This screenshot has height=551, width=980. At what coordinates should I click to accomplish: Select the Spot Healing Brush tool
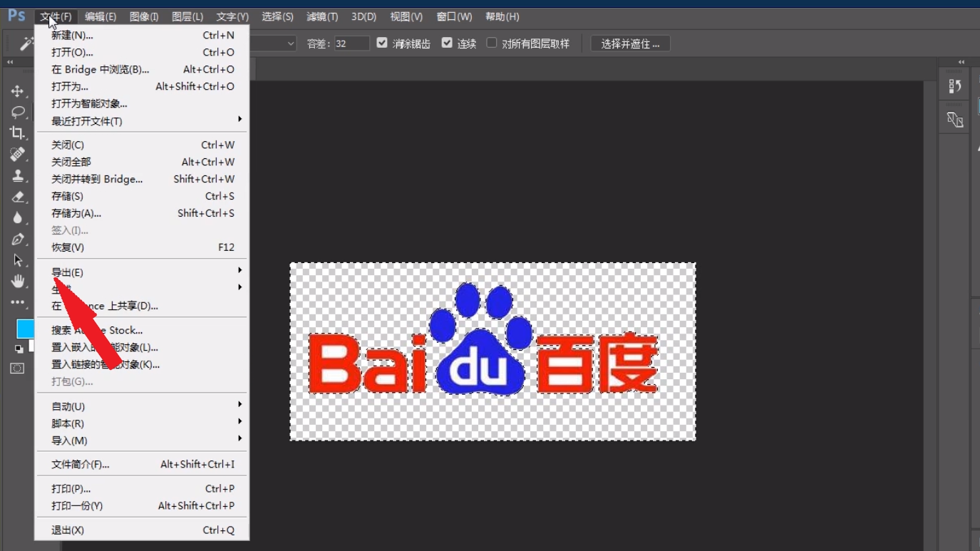pyautogui.click(x=18, y=155)
